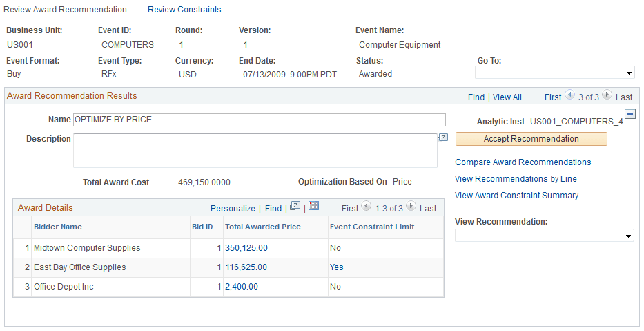Click View Award Constraint Summary link

(516, 196)
